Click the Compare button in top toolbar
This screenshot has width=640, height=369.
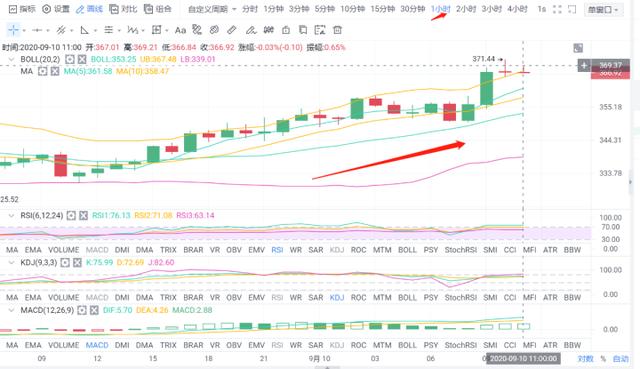click(x=123, y=9)
